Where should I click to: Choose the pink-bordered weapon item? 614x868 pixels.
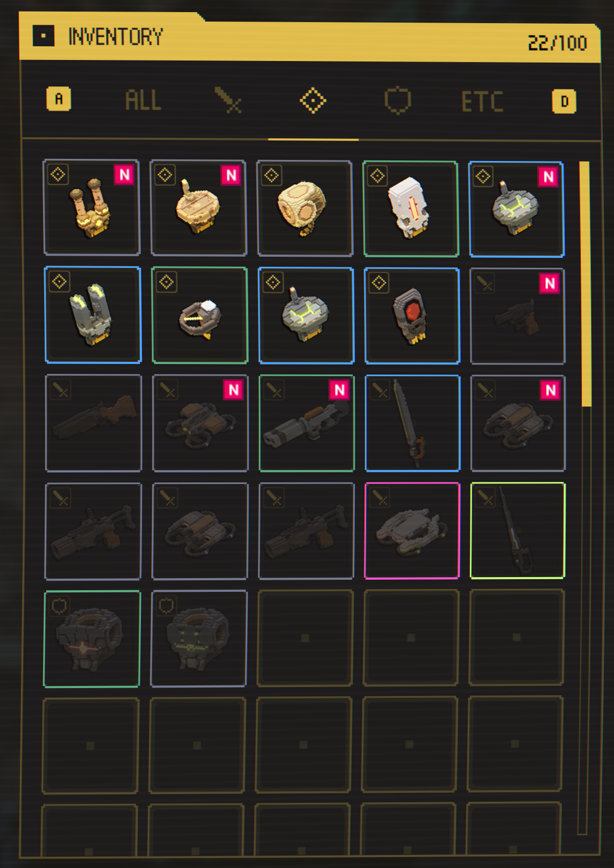412,530
